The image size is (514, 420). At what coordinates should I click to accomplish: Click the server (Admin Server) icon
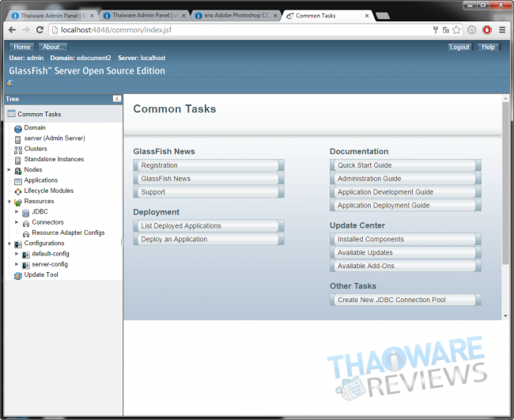click(x=18, y=139)
